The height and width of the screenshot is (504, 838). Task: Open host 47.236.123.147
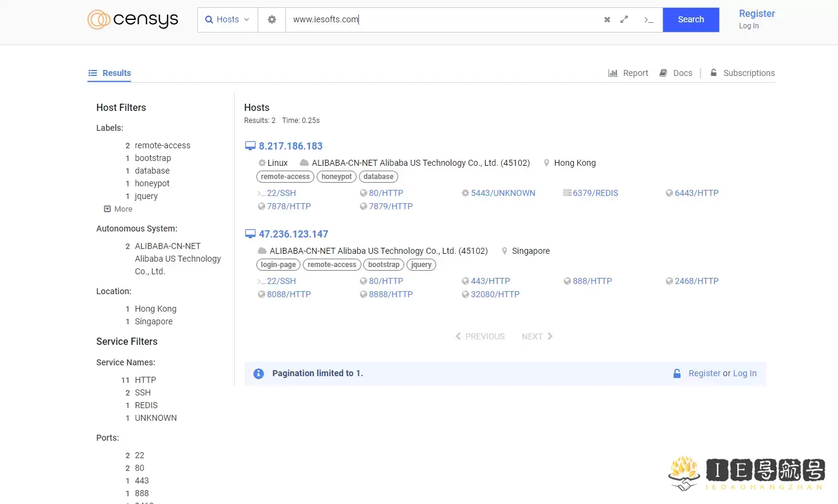click(x=293, y=234)
